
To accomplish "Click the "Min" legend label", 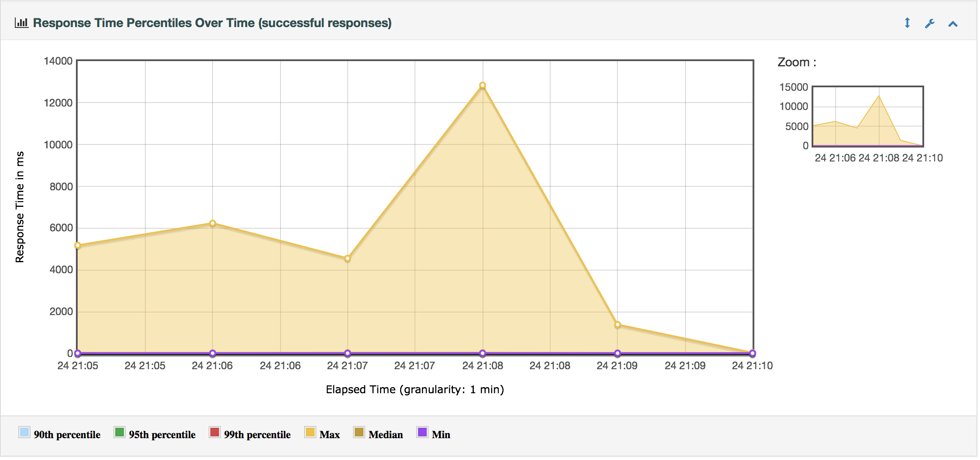I will pyautogui.click(x=441, y=435).
